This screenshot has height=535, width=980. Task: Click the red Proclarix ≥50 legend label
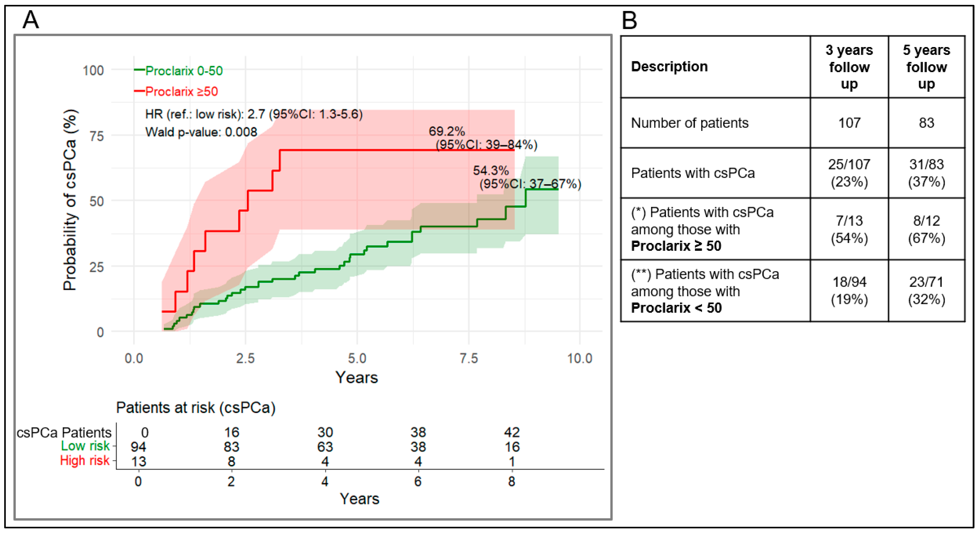pos(181,91)
